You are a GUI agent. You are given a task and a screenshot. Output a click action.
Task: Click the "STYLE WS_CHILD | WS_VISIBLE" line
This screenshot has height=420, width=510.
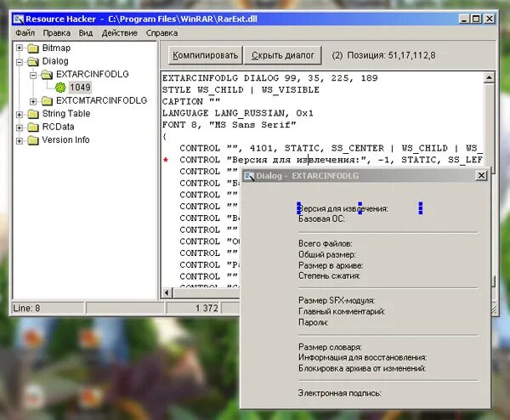pos(241,90)
